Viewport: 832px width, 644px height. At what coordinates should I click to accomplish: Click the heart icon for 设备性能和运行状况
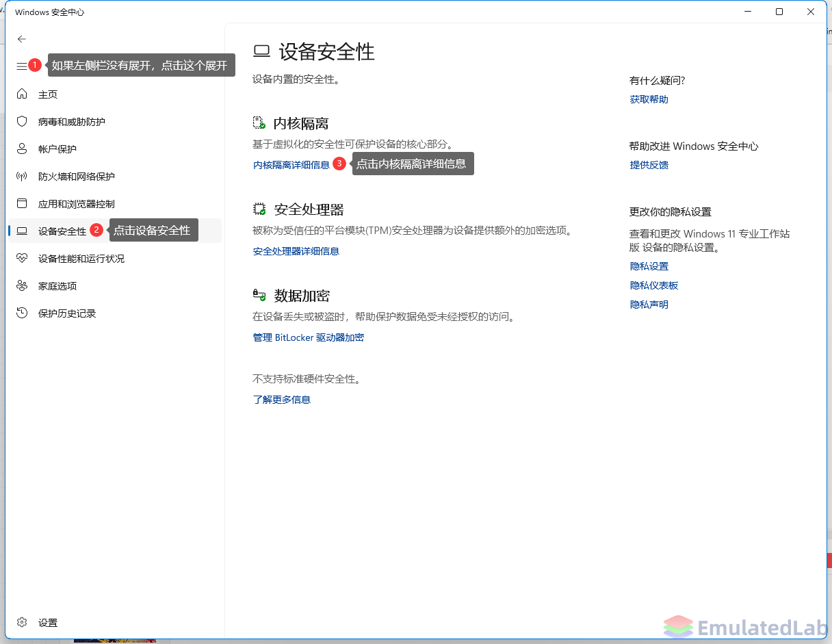click(22, 258)
